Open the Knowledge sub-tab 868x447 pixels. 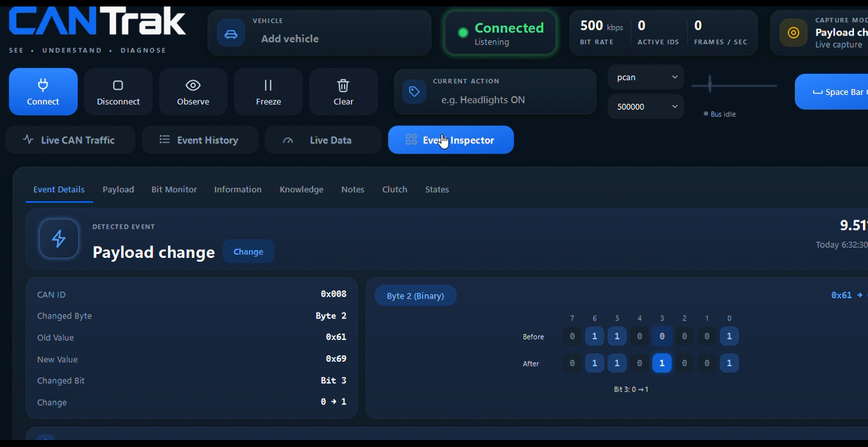[301, 189]
